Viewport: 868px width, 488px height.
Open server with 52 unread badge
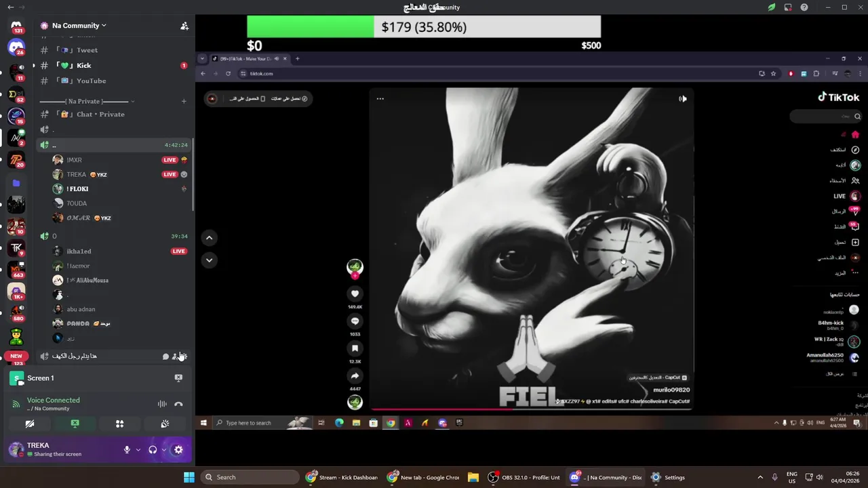point(16,94)
